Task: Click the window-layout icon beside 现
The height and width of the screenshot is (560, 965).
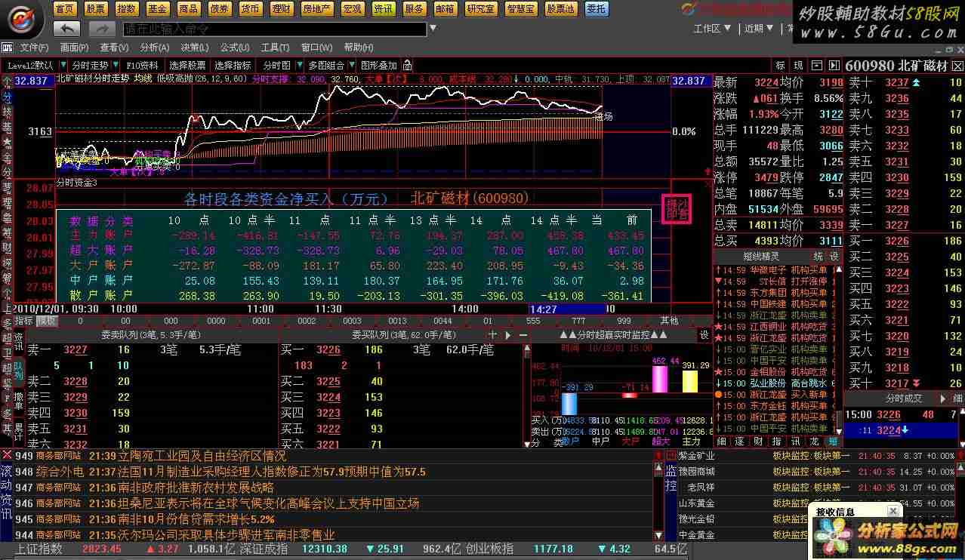Action: click(x=816, y=66)
